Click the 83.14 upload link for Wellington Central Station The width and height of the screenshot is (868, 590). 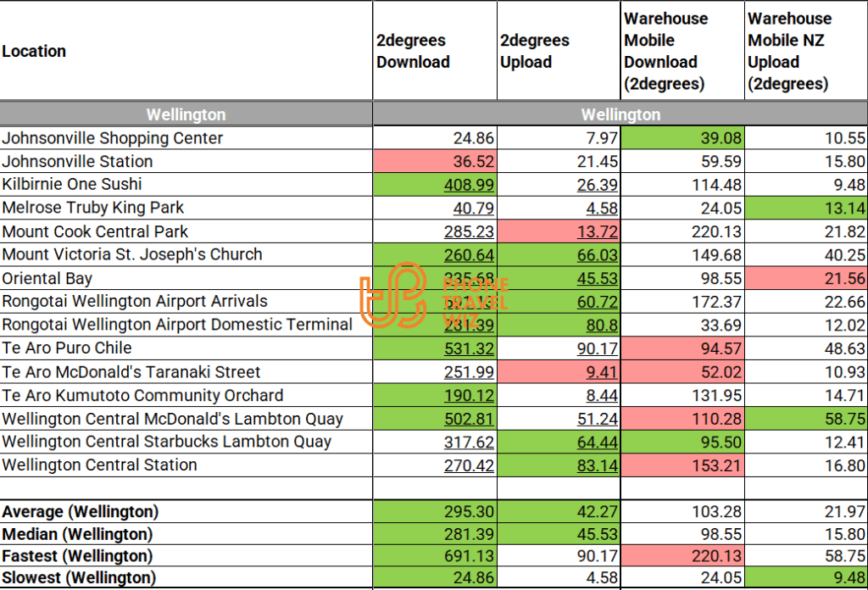click(597, 465)
